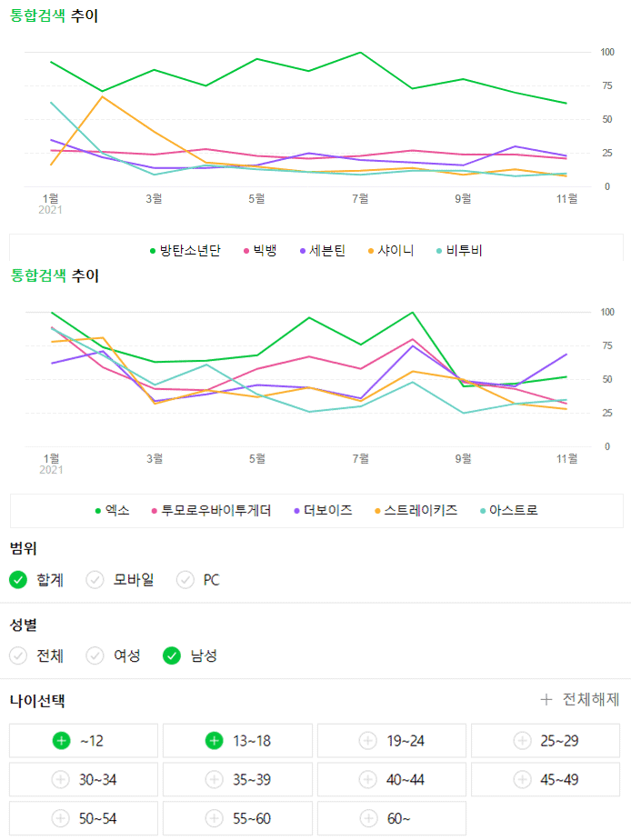Click the plus icon beside 25~29
This screenshot has width=631, height=840.
(522, 741)
